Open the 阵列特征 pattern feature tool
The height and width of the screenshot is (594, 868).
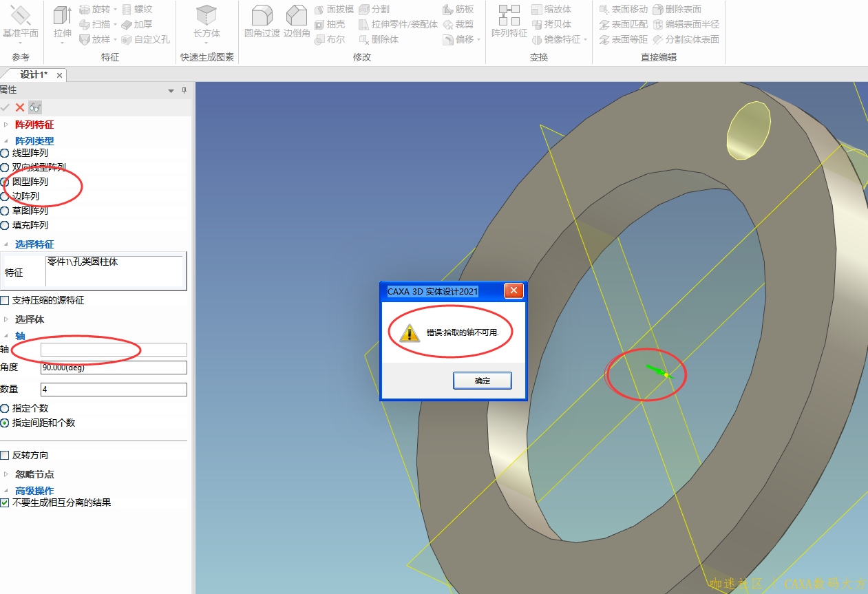(x=509, y=22)
